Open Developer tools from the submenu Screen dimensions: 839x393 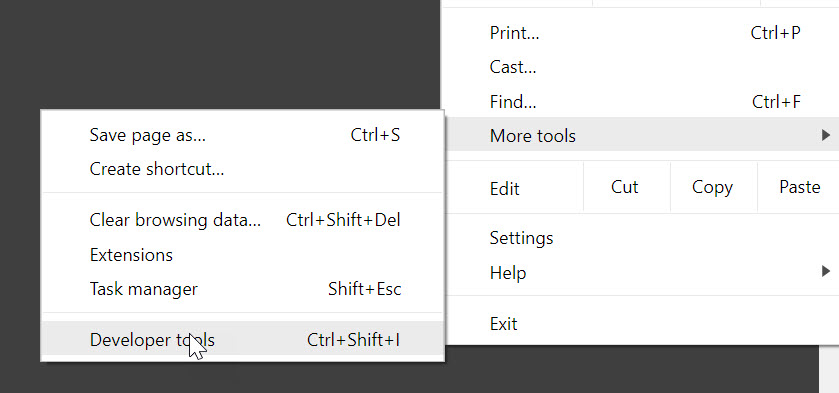tap(242, 339)
